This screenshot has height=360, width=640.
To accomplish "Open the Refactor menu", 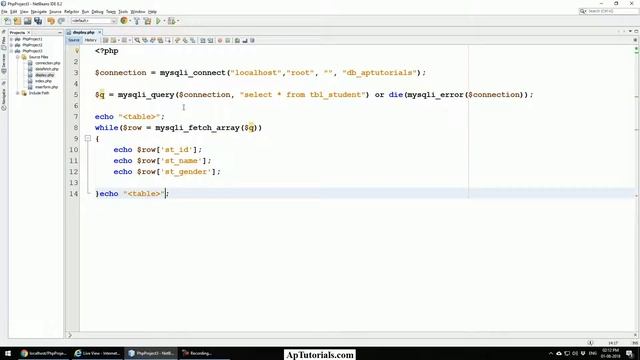I will (x=71, y=12).
